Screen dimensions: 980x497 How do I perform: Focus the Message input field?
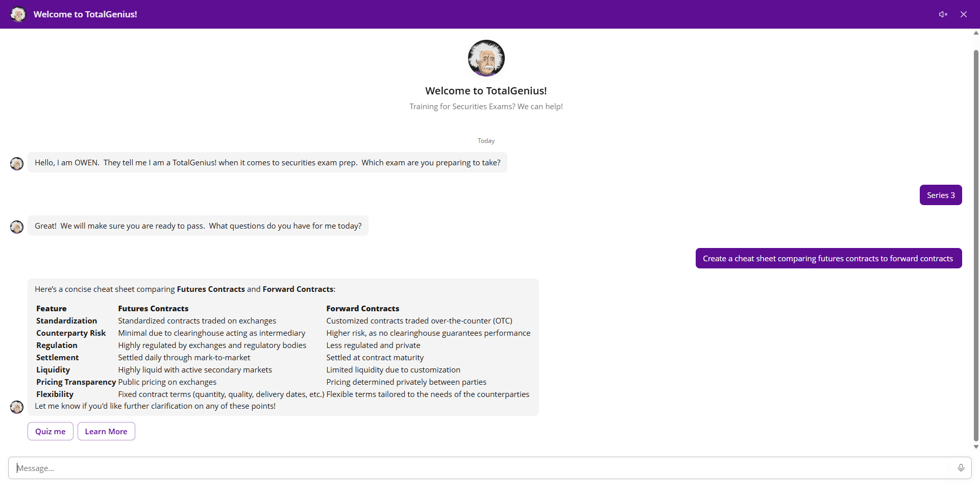pos(480,468)
